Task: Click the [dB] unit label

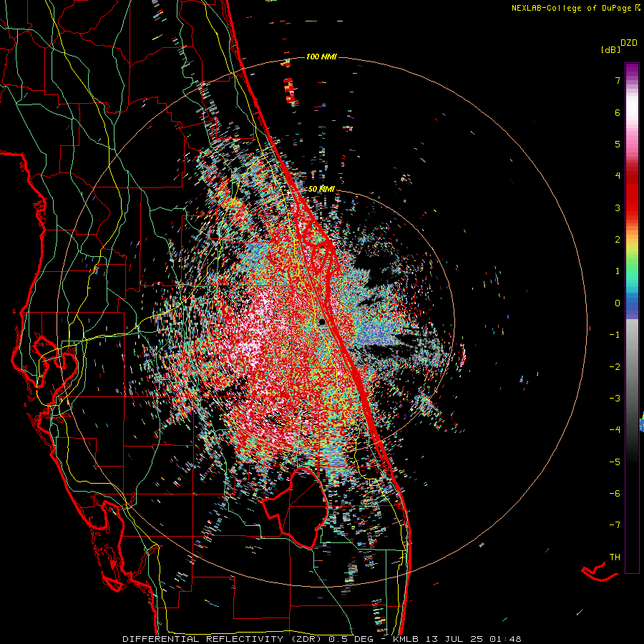Action: (610, 49)
